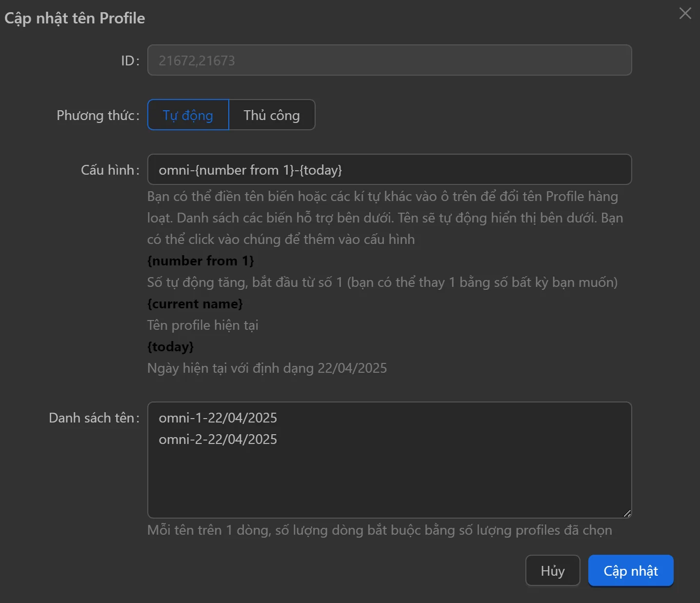Click the dialog title Cập nhật tên Profile
The image size is (700, 603).
(75, 18)
